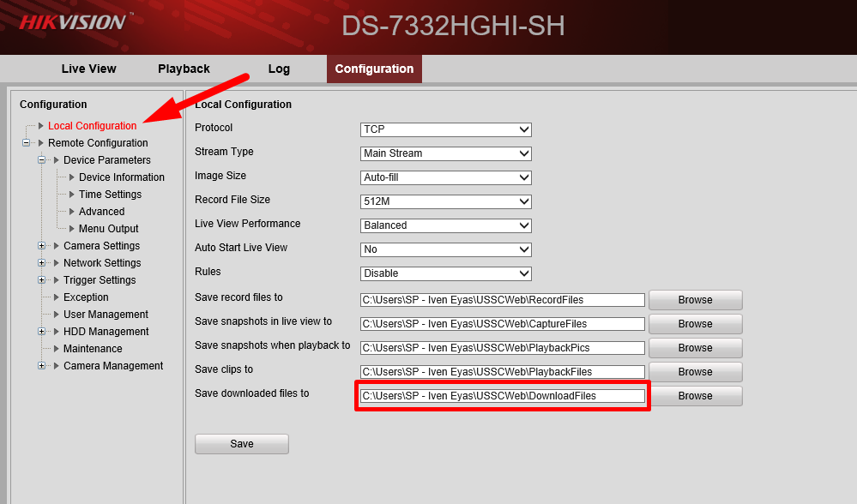Click the Local Configuration panel heading
The image size is (857, 504).
[244, 105]
